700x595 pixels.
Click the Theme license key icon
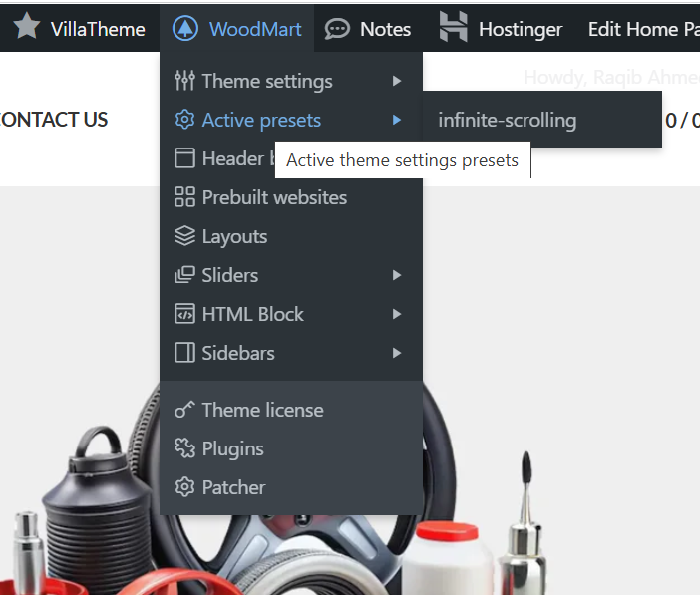tap(184, 410)
